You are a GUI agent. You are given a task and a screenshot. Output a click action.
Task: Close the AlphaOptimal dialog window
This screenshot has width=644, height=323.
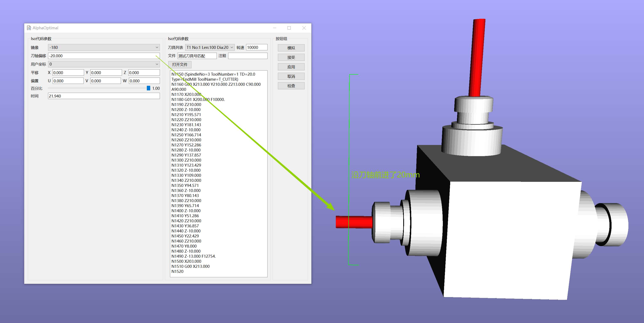(x=304, y=28)
